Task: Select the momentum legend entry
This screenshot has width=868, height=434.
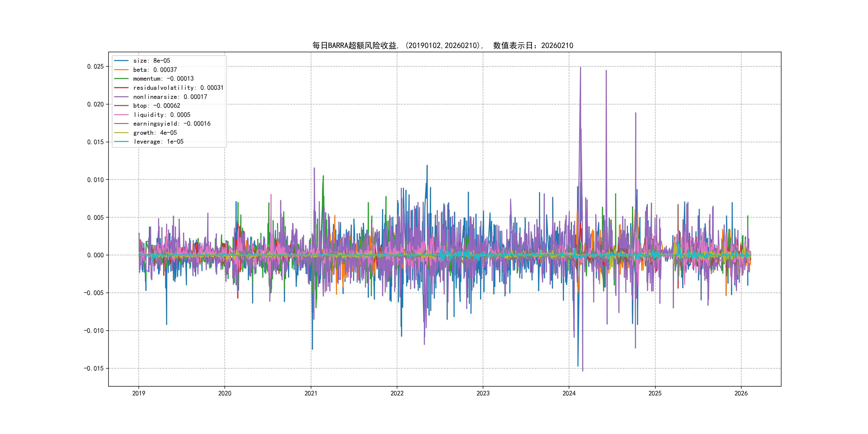Action: pos(163,78)
